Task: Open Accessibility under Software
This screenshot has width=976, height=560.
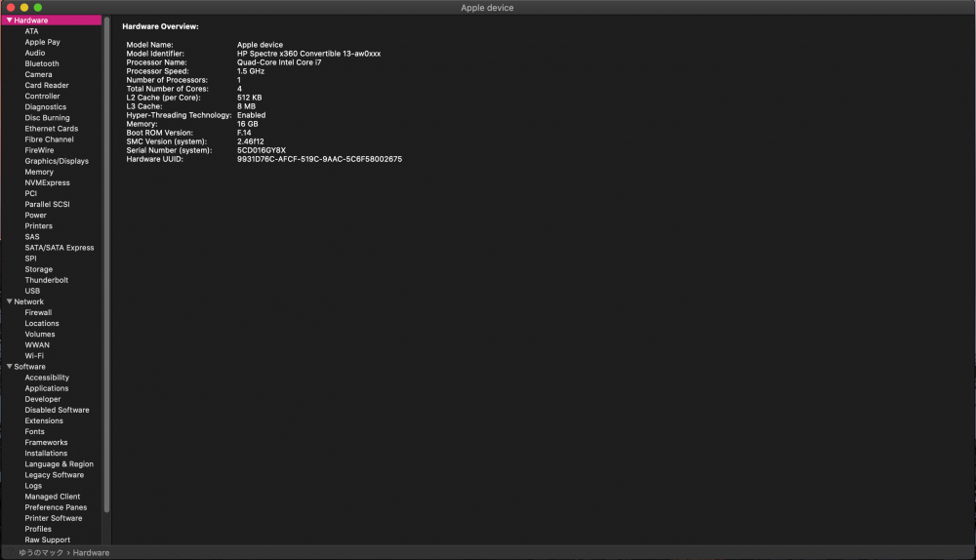Action: pyautogui.click(x=47, y=378)
